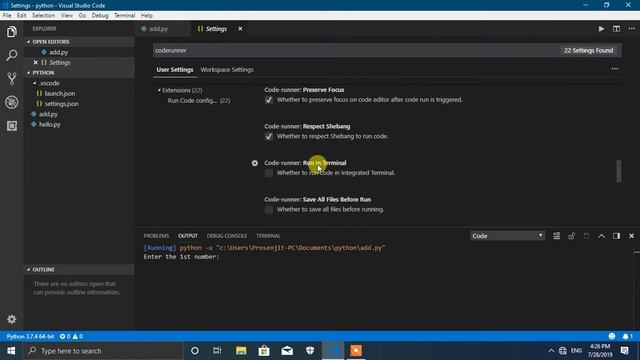This screenshot has width=640, height=360.
Task: Switch to the Terminal panel tab
Action: pyautogui.click(x=268, y=236)
